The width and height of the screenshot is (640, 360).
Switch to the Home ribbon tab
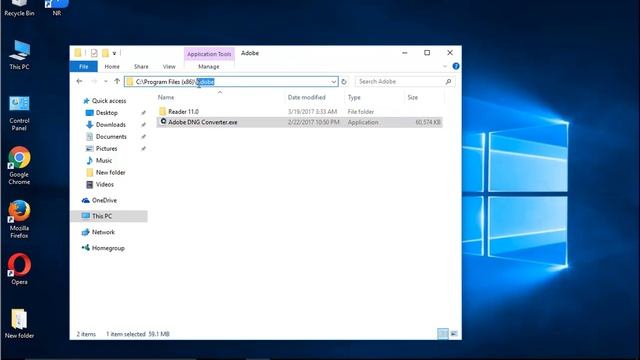tap(112, 67)
